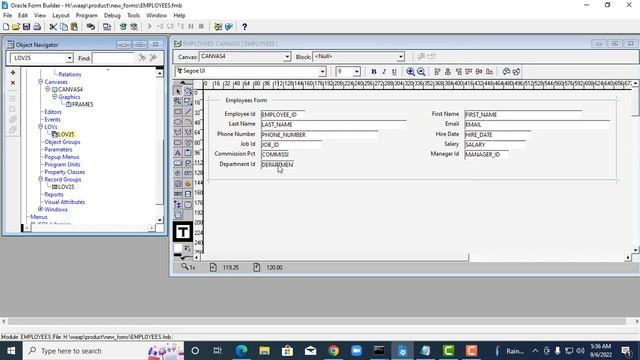Click the canvas horizontal scrollbar left arrow
This screenshot has width=640, height=360.
tap(197, 258)
